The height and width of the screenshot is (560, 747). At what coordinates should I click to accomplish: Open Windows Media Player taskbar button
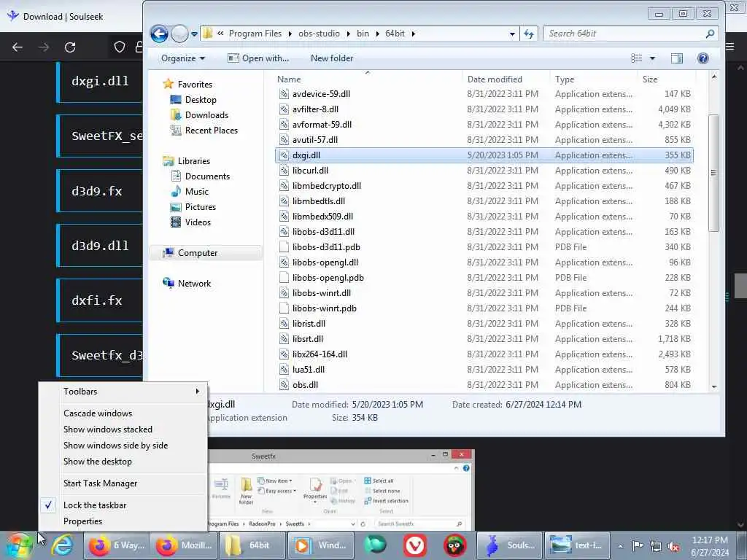320,545
